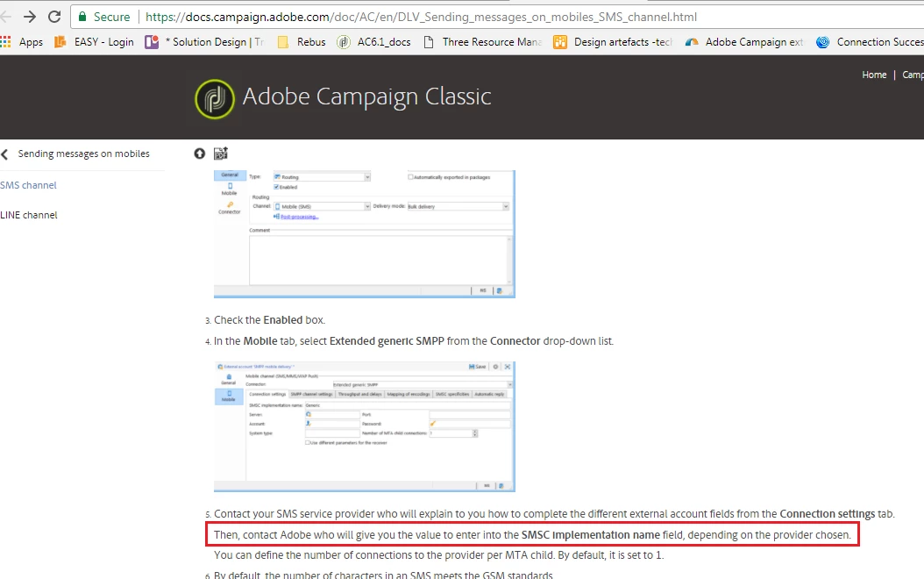924x579 pixels.
Task: Click the 'Connection settings' bold text
Action: click(x=828, y=514)
